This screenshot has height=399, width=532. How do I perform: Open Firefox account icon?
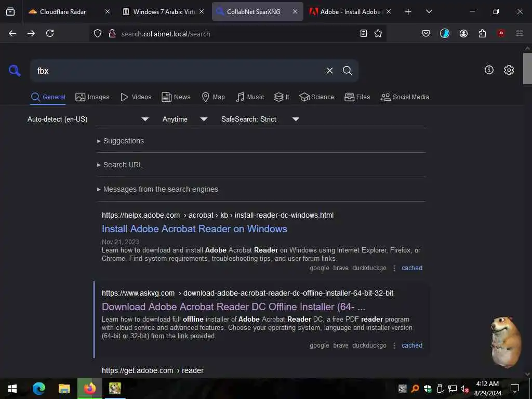463,33
